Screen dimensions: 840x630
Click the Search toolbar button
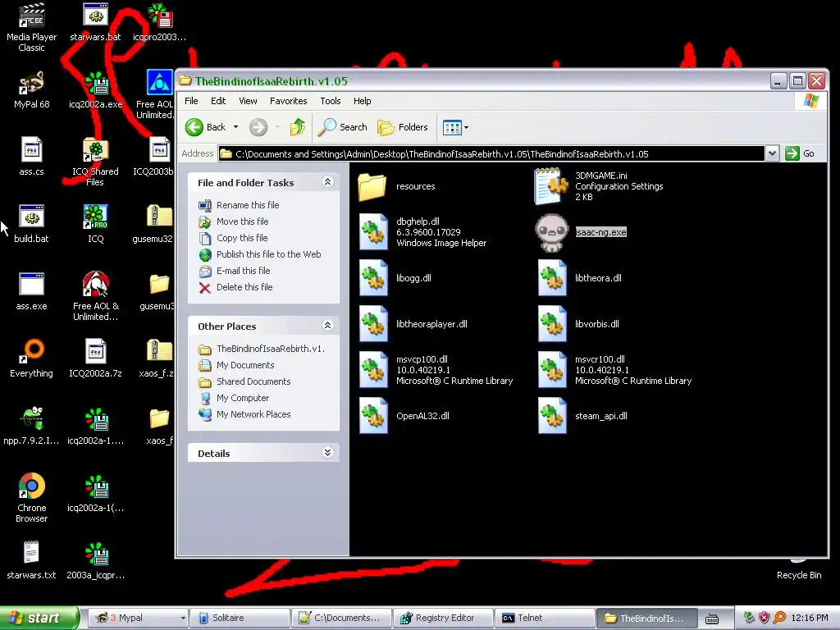tap(342, 127)
